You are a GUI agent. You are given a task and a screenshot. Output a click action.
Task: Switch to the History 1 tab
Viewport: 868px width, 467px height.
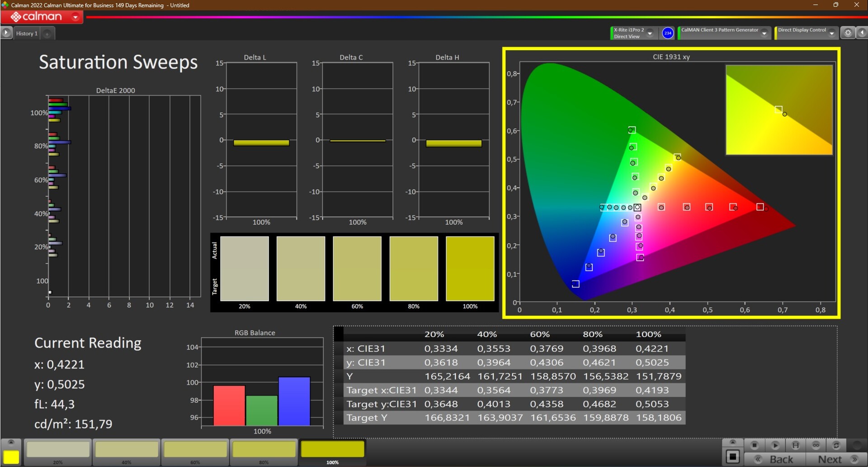click(x=27, y=33)
